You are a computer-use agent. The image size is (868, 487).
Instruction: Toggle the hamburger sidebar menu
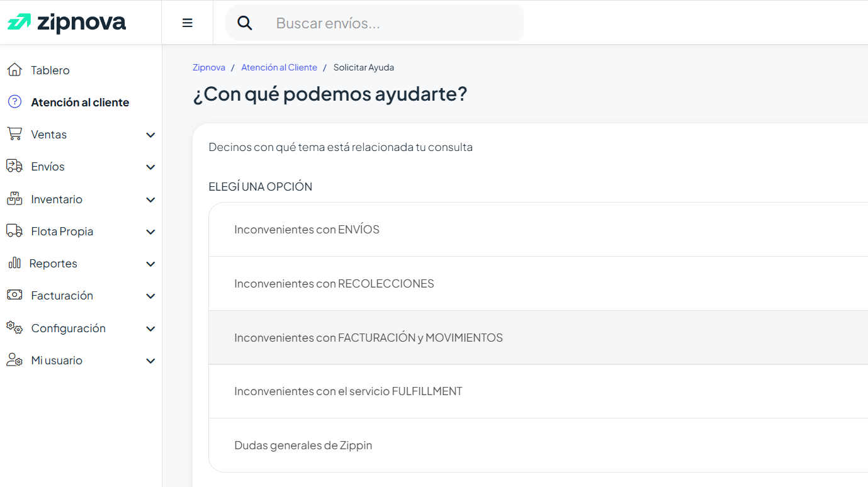187,23
